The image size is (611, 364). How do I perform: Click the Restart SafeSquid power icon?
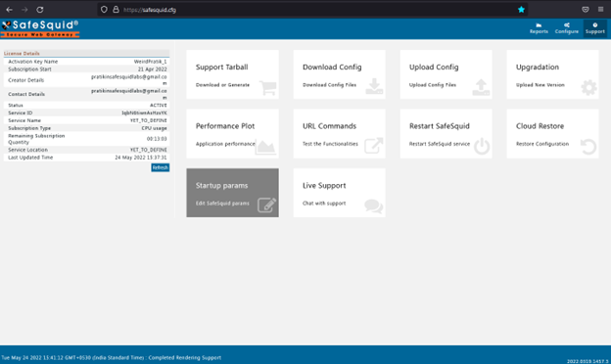coord(482,146)
